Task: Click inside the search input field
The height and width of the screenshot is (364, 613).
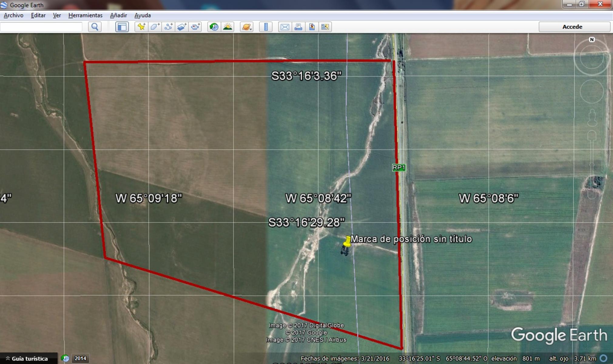Action: [41, 27]
